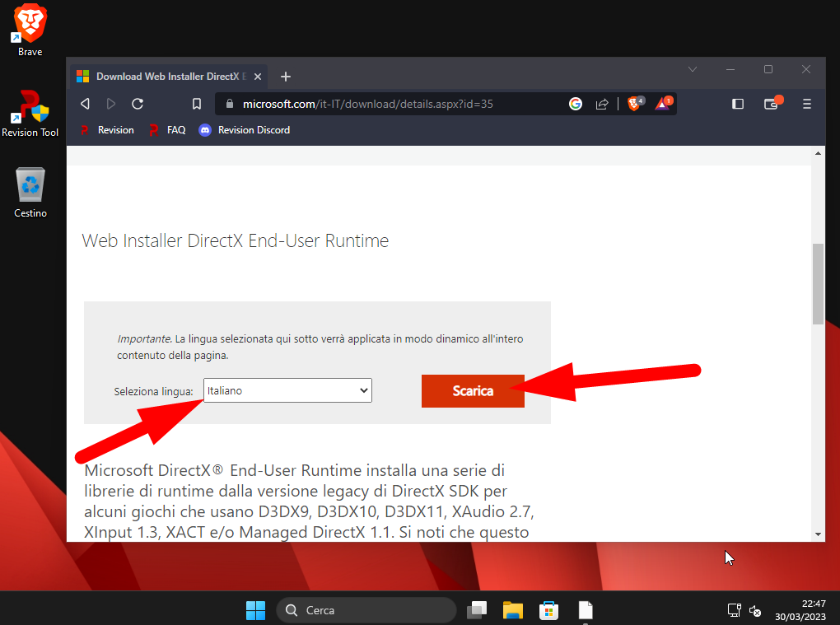840x625 pixels.
Task: Open the Brave Wallet icon
Action: point(772,104)
